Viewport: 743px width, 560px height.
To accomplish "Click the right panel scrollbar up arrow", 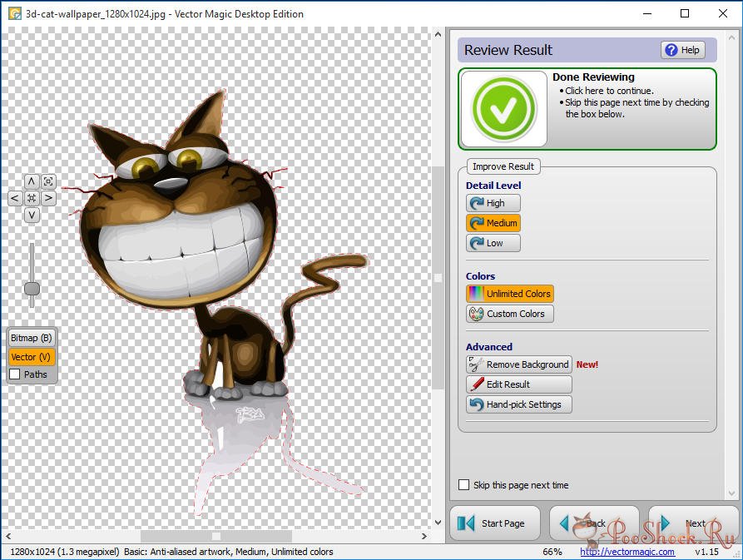I will click(x=731, y=37).
